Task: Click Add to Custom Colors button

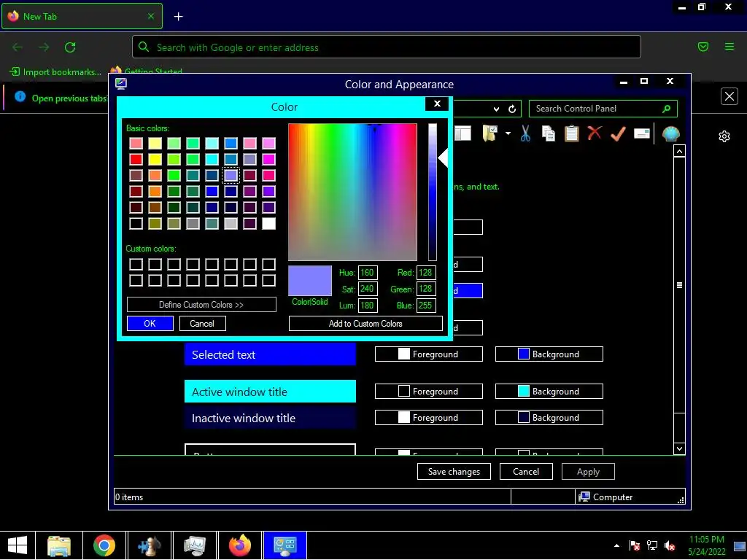Action: click(x=365, y=323)
